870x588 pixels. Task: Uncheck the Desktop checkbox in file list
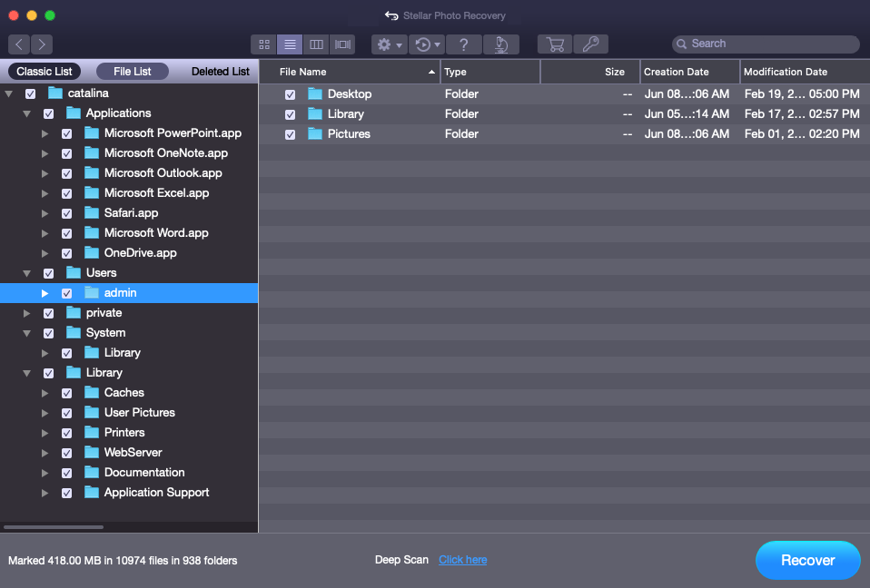(x=290, y=94)
